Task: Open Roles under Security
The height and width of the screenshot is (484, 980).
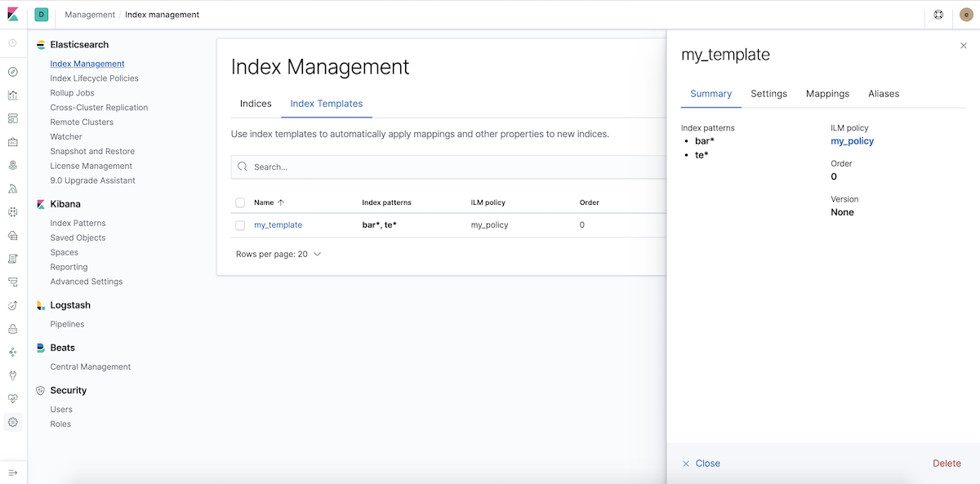Action: click(x=60, y=424)
